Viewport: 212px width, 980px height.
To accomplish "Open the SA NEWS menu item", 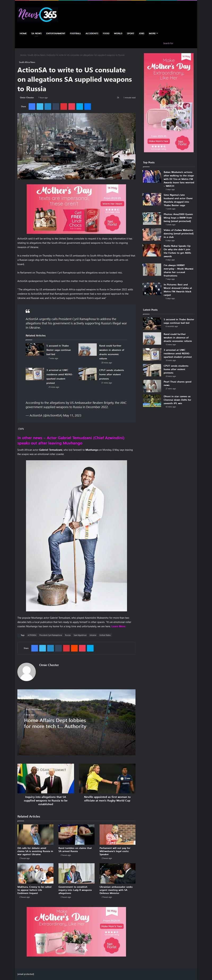I will pyautogui.click(x=36, y=34).
